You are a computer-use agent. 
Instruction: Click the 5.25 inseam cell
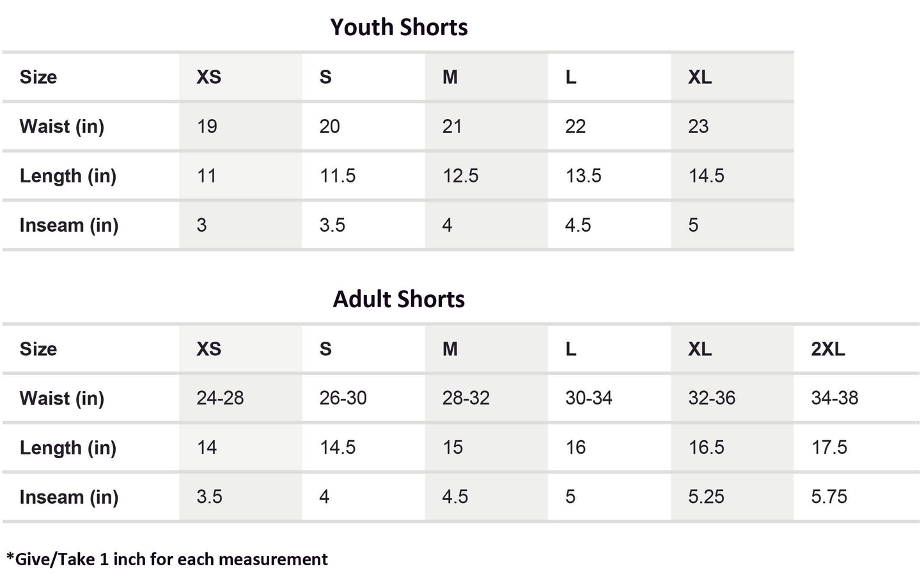[706, 497]
